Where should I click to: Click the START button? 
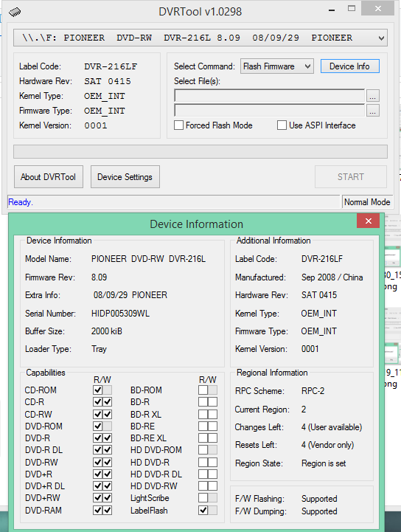(x=351, y=177)
